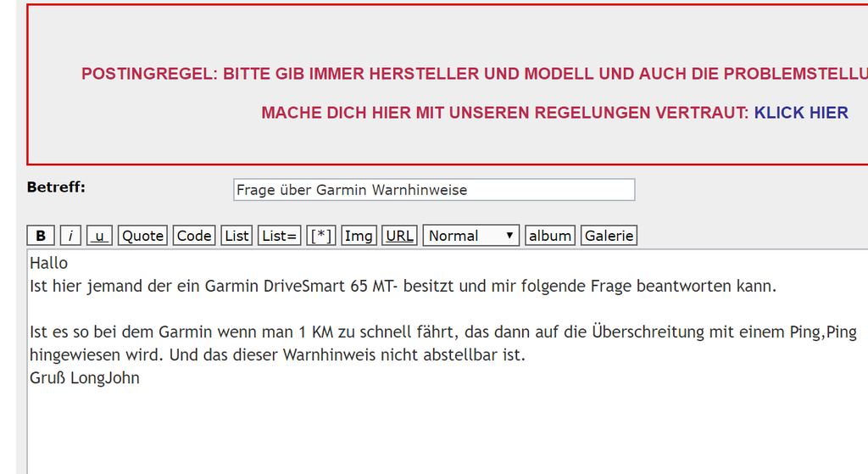Click the word 'Überschreitung' in the message
Image resolution: width=868 pixels, height=474 pixels.
coord(648,332)
